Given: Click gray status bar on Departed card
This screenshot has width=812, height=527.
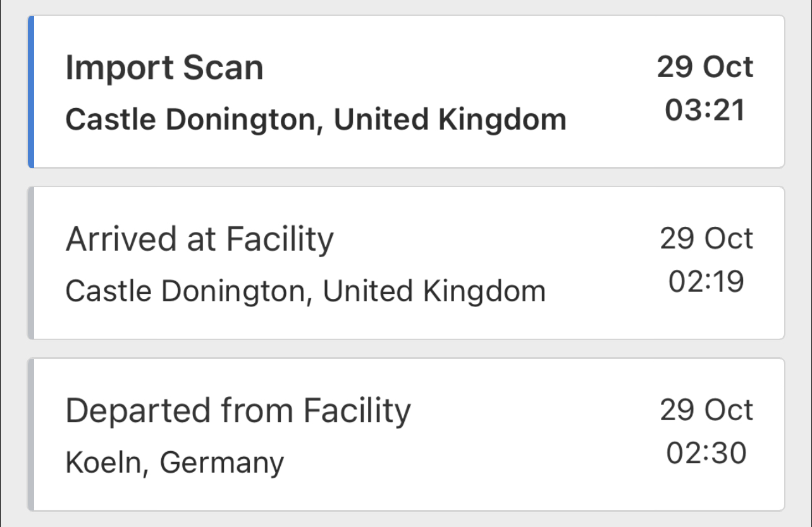Looking at the screenshot, I should tap(30, 434).
